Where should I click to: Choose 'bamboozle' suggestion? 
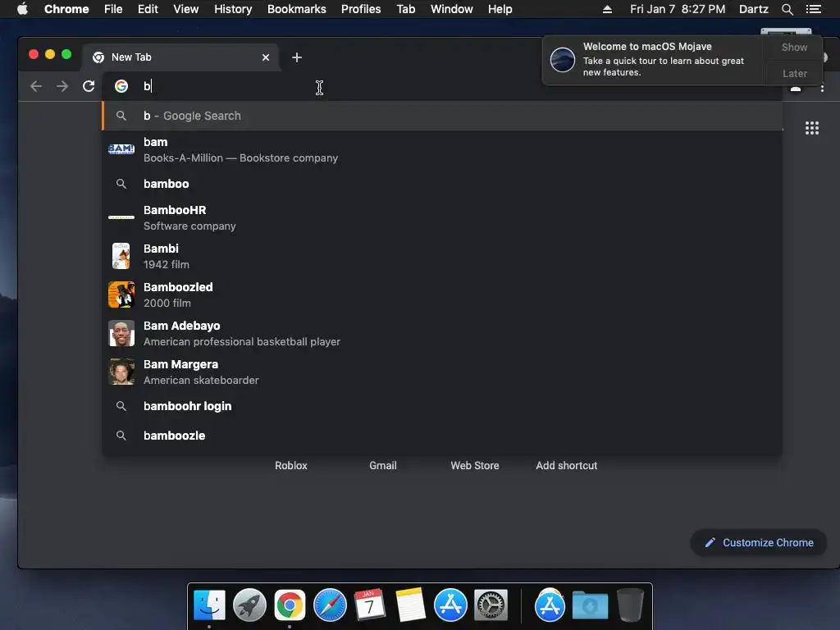click(442, 436)
